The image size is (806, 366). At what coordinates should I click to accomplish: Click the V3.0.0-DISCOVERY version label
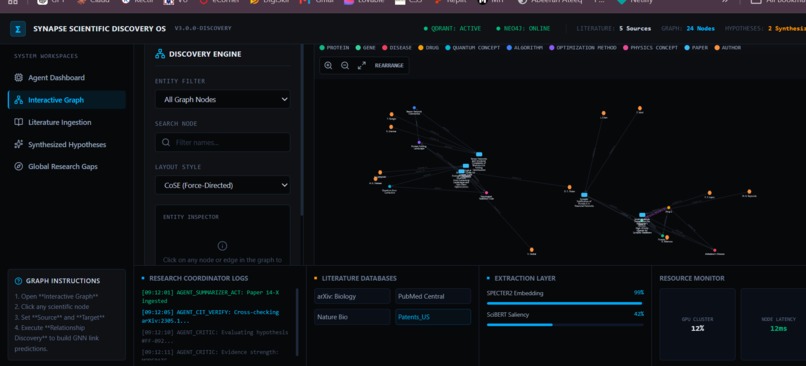pos(203,28)
